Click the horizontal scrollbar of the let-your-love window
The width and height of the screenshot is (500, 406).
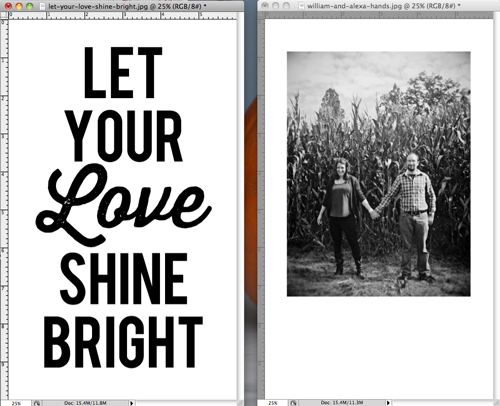pos(186,403)
